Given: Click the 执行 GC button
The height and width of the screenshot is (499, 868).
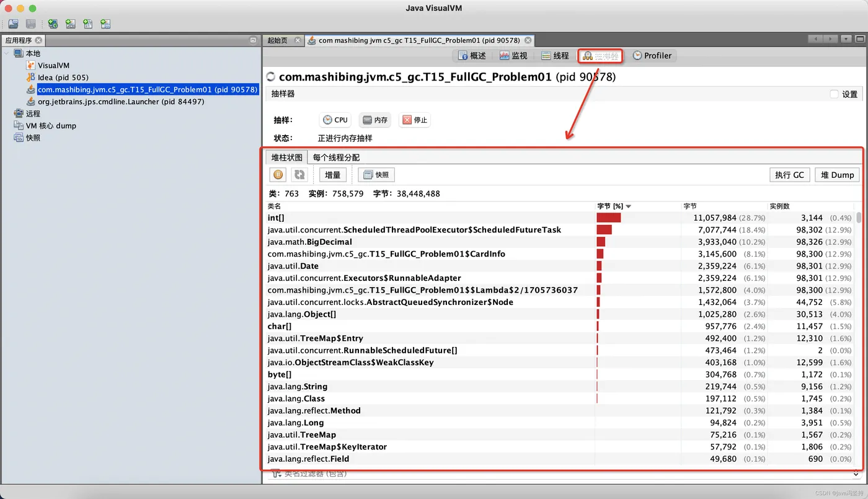Looking at the screenshot, I should 789,175.
